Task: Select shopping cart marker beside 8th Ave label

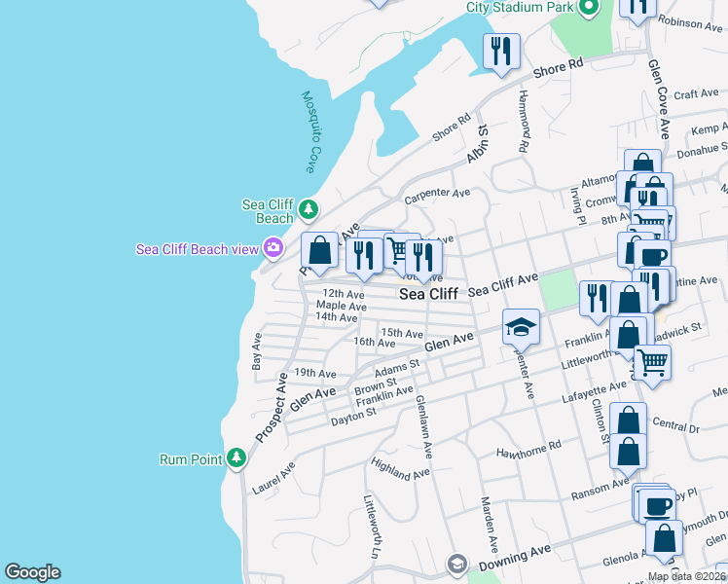Action: click(x=649, y=219)
